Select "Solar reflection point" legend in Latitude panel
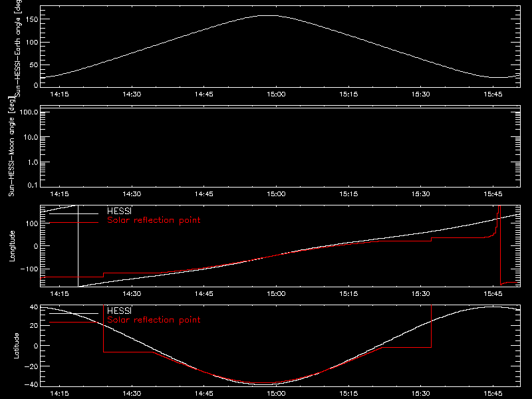Screen dimensions: 532x399 coord(154,320)
